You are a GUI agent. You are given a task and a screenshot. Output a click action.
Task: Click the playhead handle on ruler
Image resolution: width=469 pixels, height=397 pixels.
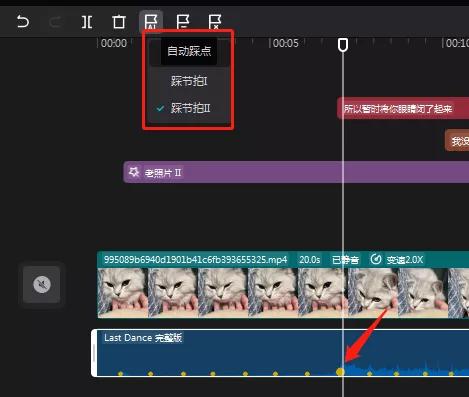[x=343, y=45]
